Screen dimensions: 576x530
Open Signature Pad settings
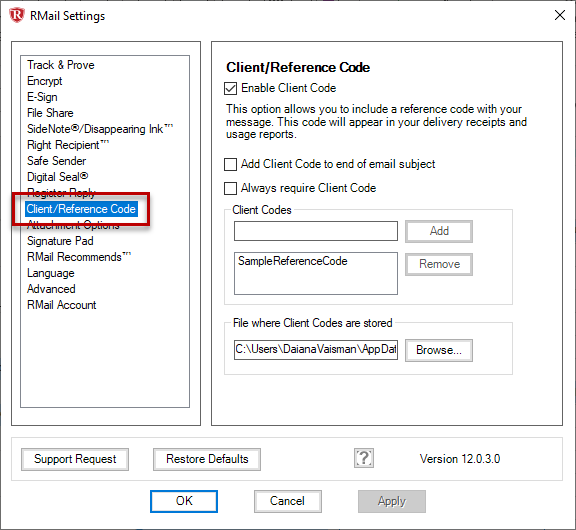point(60,241)
